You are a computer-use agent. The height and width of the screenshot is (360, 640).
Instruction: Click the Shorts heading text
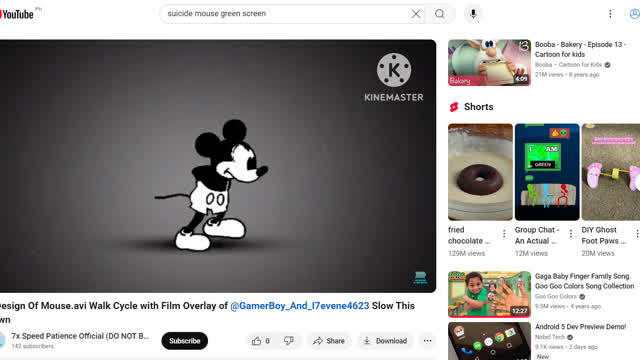pos(478,107)
